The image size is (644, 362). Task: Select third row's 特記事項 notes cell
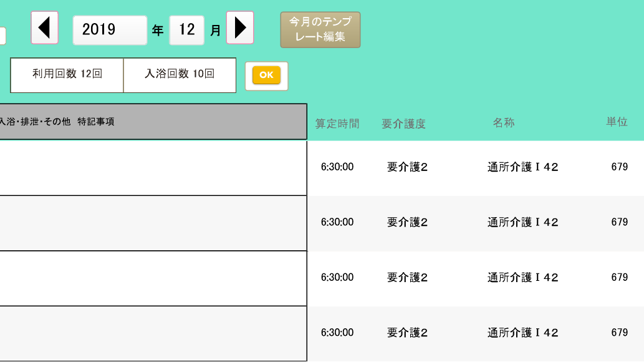pos(153,278)
